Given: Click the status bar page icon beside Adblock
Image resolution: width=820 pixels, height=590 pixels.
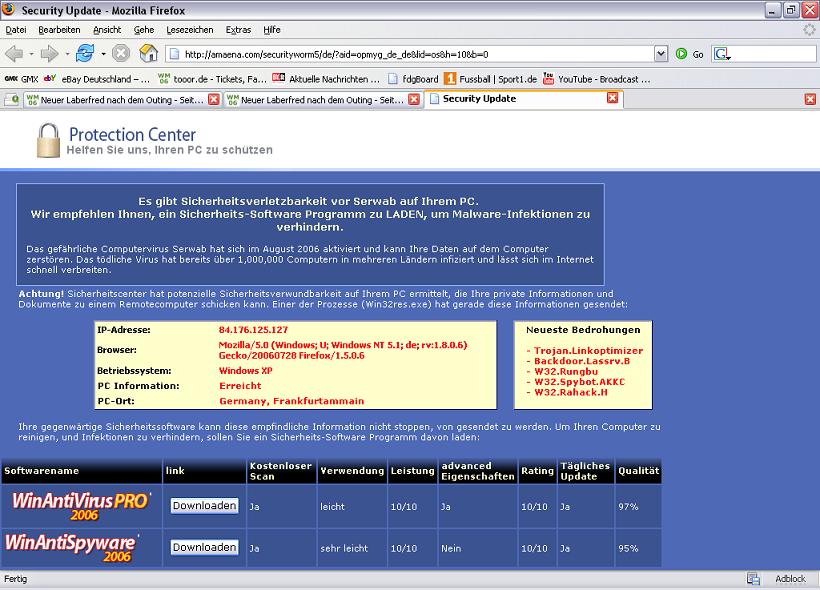Looking at the screenshot, I should coord(753,579).
